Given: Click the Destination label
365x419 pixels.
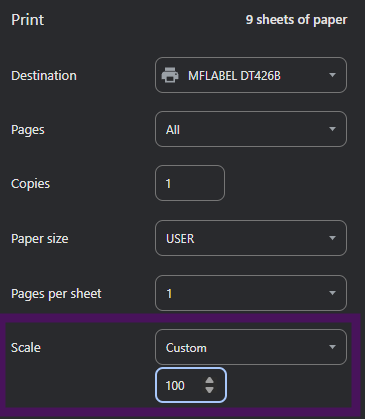Looking at the screenshot, I should 44,76.
